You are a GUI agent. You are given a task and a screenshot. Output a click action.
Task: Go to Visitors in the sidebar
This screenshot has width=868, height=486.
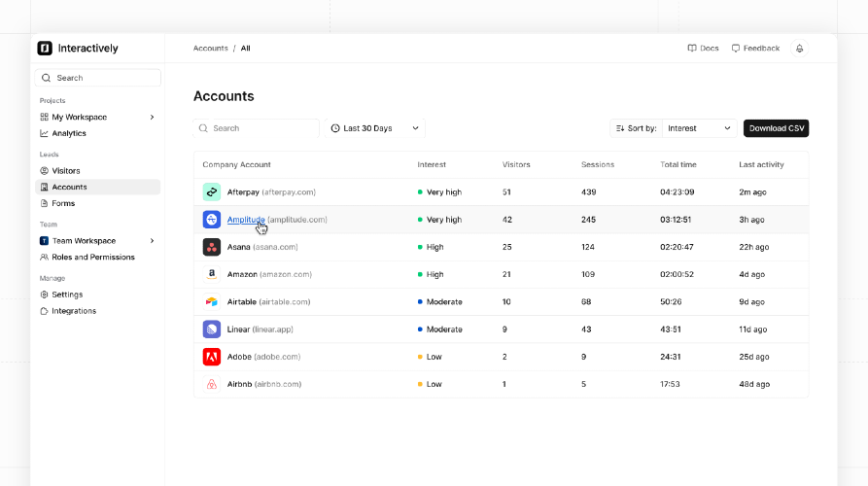[x=66, y=171]
